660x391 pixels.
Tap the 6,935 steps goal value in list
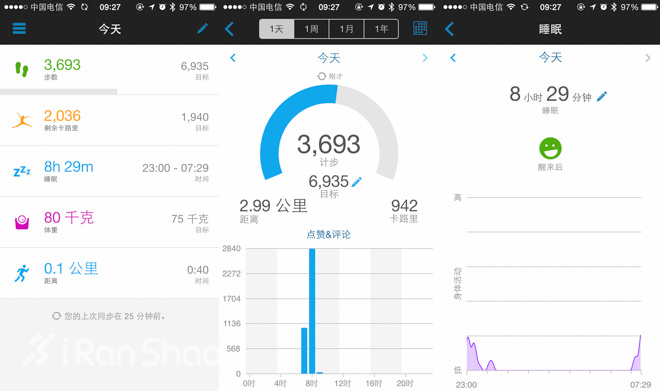(x=194, y=66)
